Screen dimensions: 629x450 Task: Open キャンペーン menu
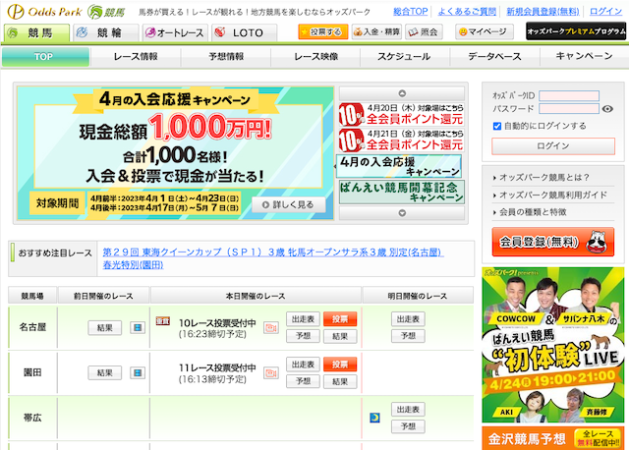584,57
